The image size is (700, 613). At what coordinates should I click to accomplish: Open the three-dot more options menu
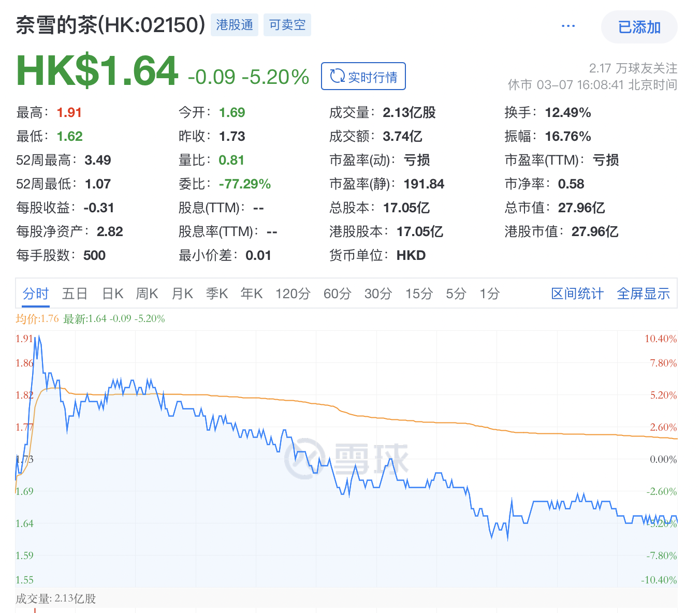568,26
